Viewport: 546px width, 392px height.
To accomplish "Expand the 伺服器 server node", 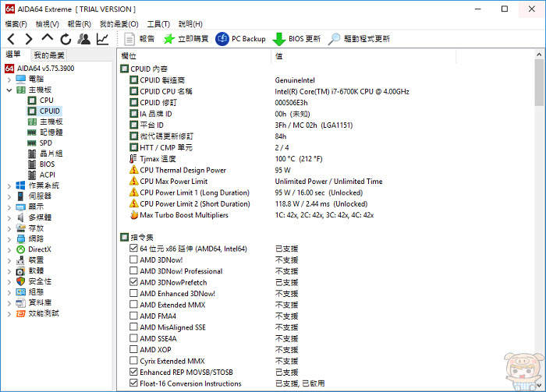I will (9, 196).
